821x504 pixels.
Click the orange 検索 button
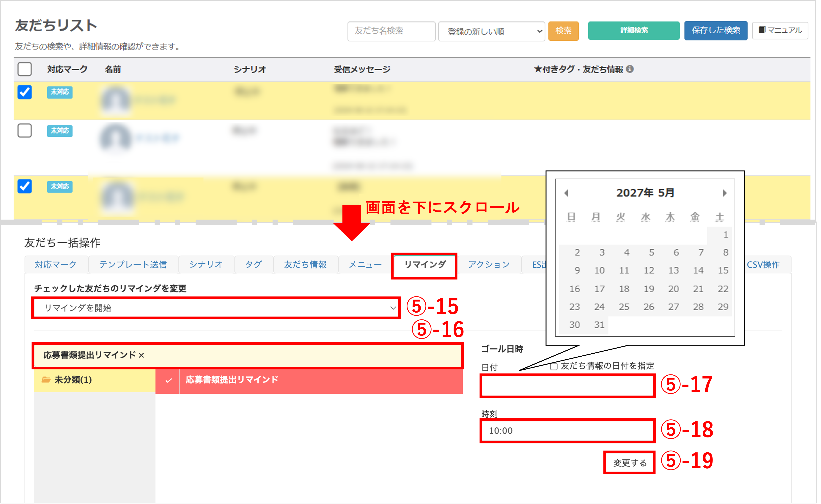click(x=563, y=31)
